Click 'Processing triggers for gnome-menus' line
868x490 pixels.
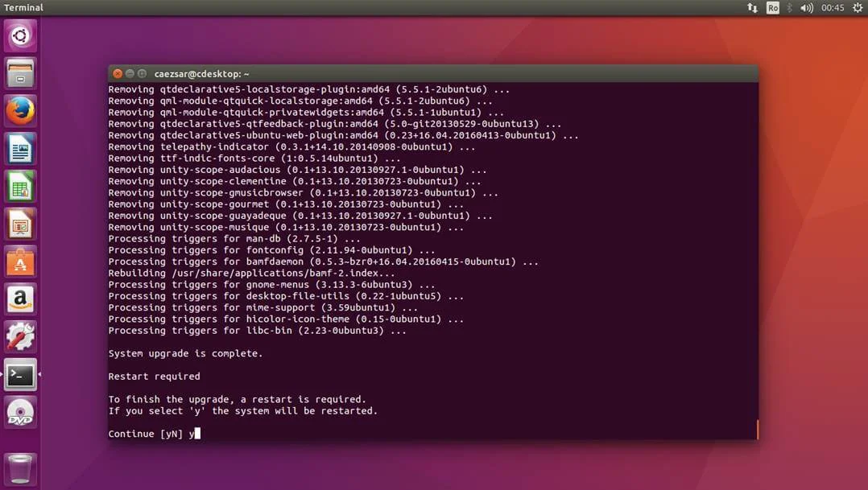click(x=271, y=285)
